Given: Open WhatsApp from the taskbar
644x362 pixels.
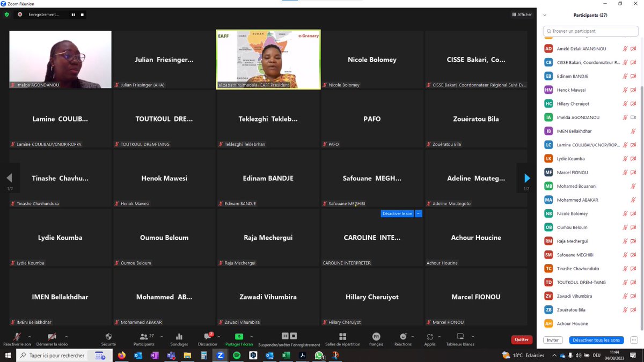Looking at the screenshot, I should tap(319, 355).
